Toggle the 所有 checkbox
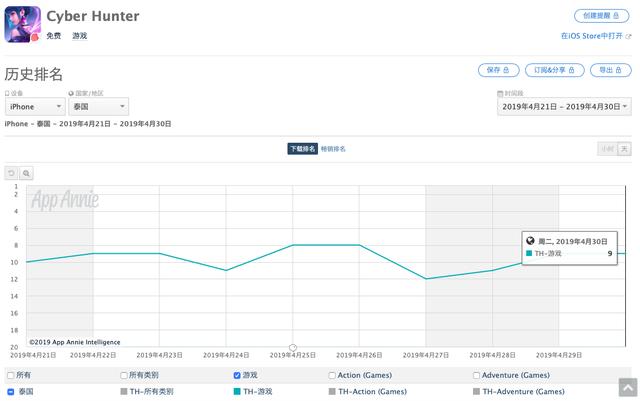This screenshot has width=640, height=401. tap(10, 376)
